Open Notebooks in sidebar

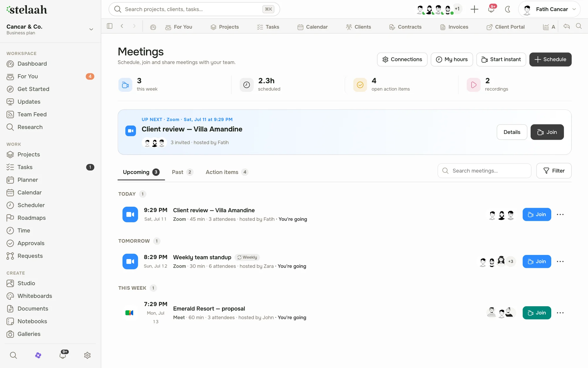50,321
